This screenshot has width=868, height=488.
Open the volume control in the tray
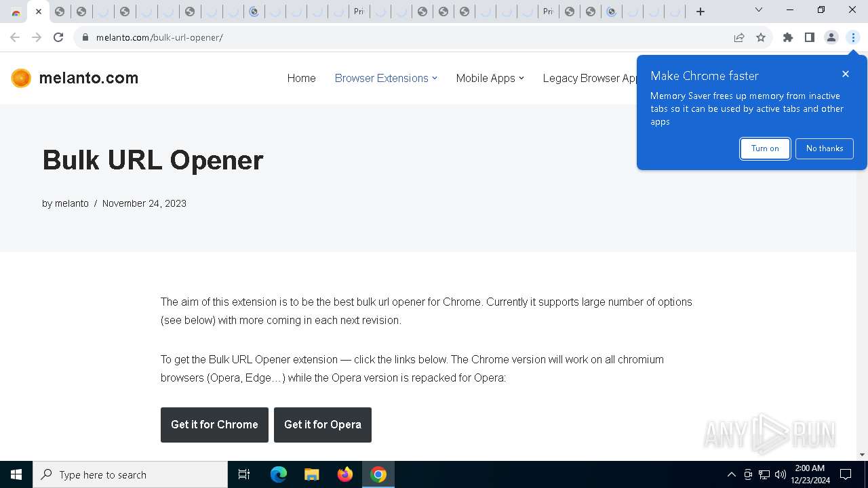point(781,474)
